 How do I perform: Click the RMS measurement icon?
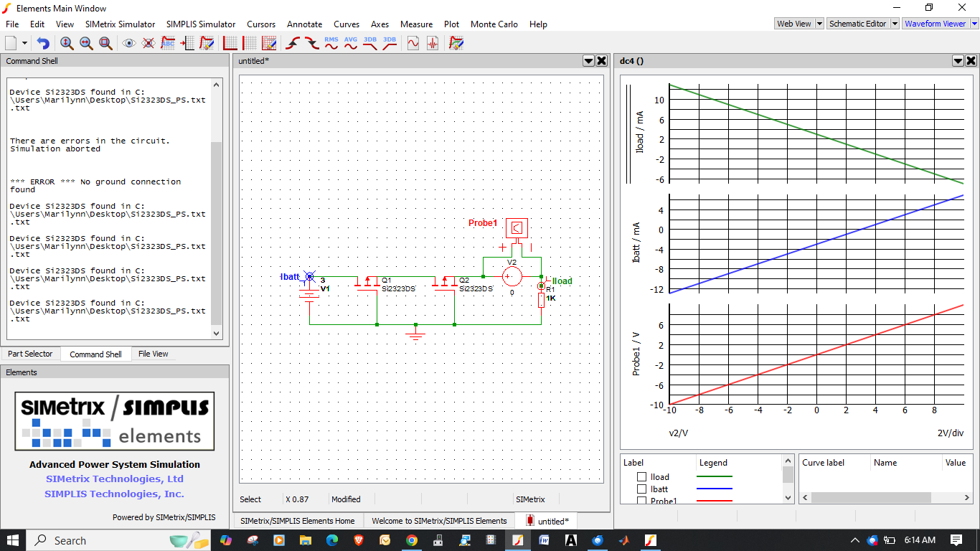(x=331, y=43)
